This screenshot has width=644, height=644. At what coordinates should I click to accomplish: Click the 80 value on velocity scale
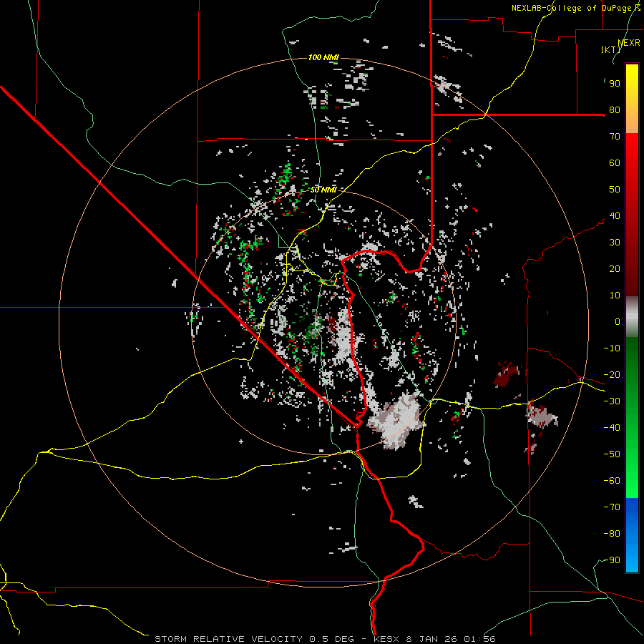615,110
